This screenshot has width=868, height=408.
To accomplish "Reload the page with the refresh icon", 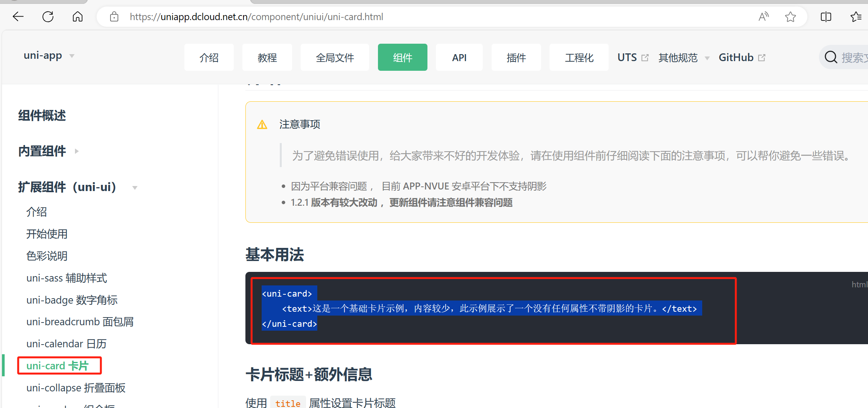I will pos(48,17).
